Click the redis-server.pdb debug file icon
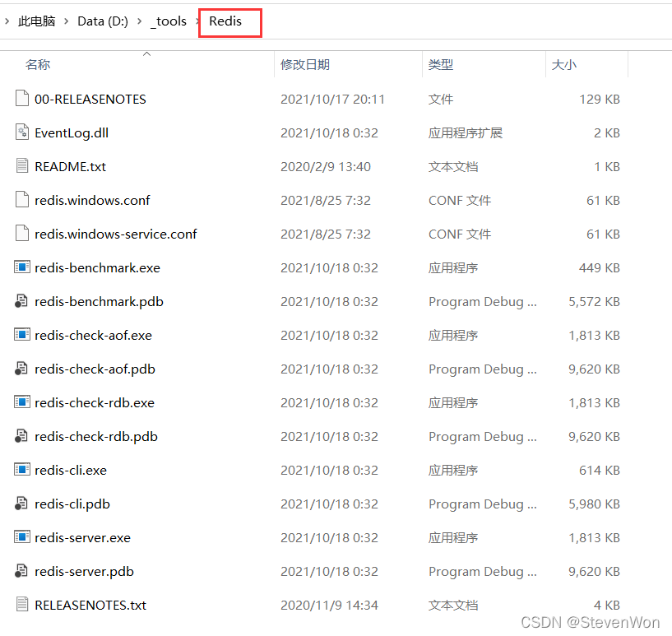Screen dimensions: 672x636 click(x=22, y=571)
